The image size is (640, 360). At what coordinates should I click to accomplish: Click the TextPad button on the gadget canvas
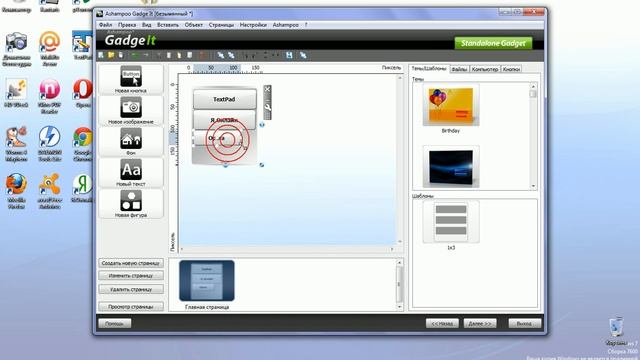[224, 99]
